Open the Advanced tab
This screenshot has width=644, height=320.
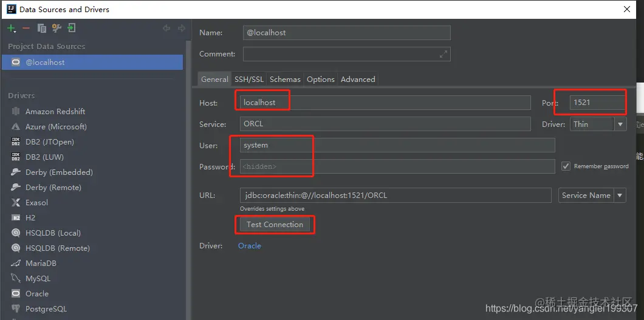(x=358, y=79)
